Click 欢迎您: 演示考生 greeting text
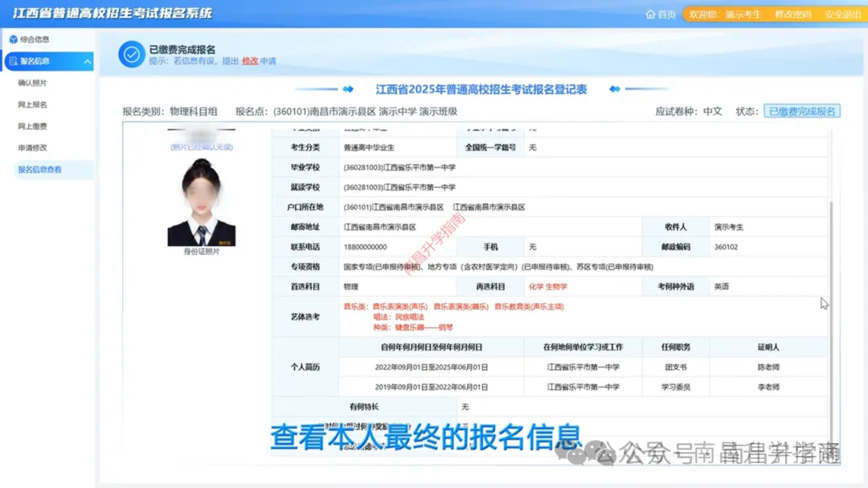The width and height of the screenshot is (868, 488). pyautogui.click(x=725, y=14)
